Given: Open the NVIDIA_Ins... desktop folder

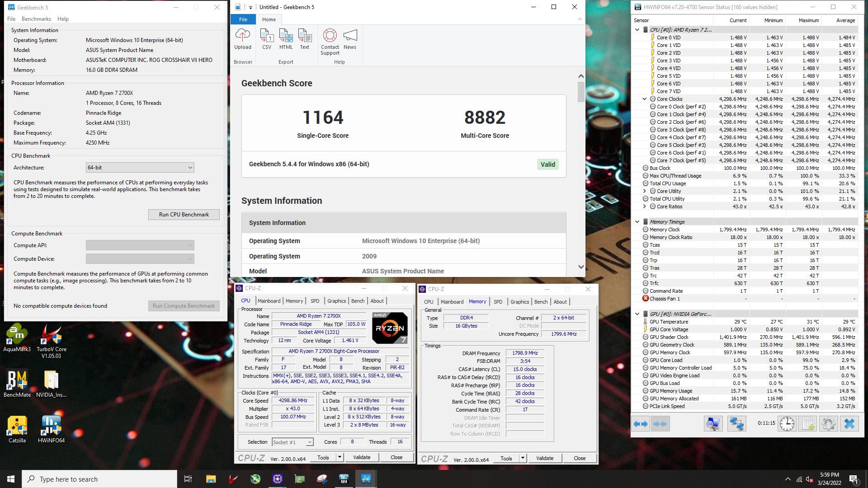Looking at the screenshot, I should (x=51, y=384).
